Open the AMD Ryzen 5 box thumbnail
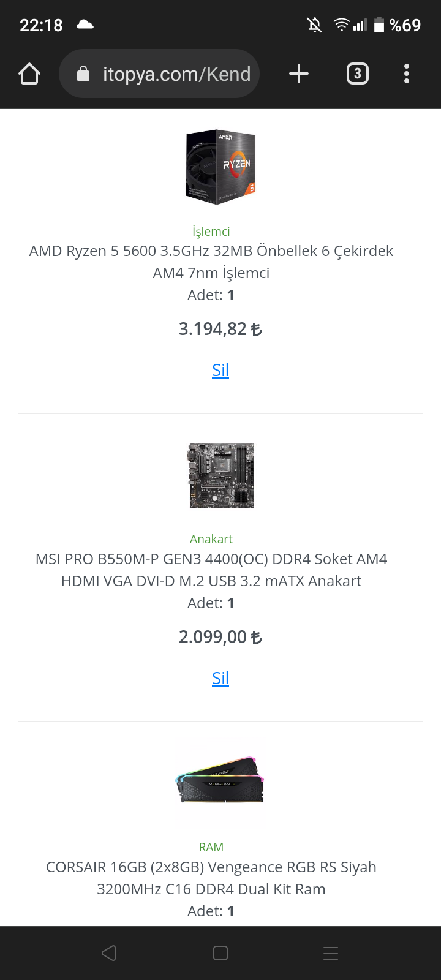The width and height of the screenshot is (441, 980). coord(221,167)
